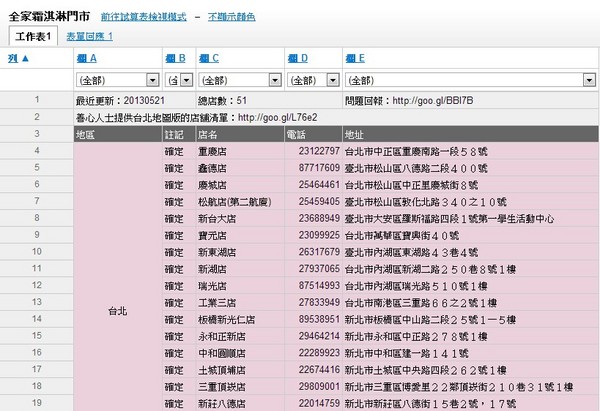600x411 pixels.
Task: Click the 欄 B column header link
Action: point(175,58)
